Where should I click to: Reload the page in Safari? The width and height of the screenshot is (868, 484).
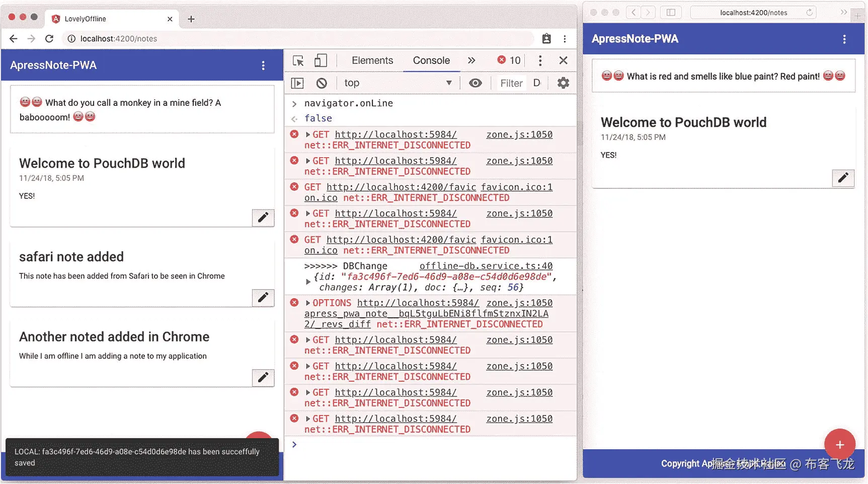tap(809, 13)
